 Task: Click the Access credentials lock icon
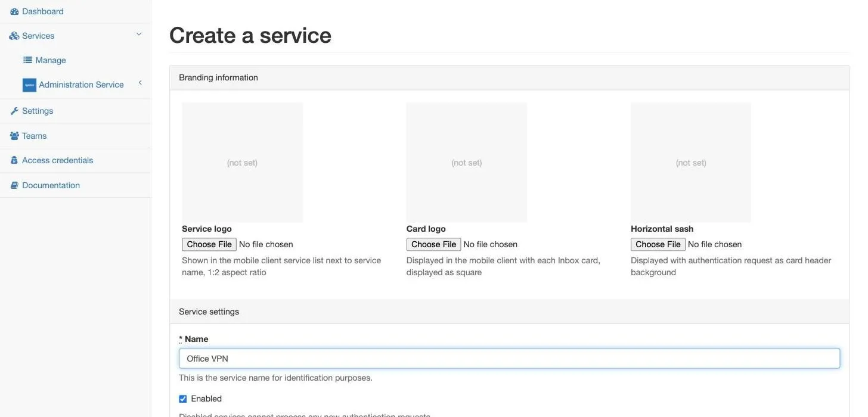pyautogui.click(x=14, y=160)
